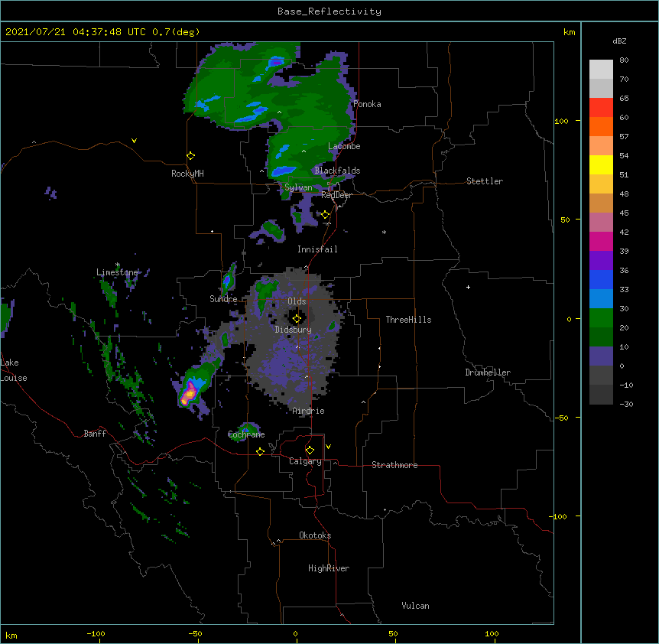Click the white plus marker north of Drumheller
Viewport: 659px width, 644px height.
pos(468,287)
